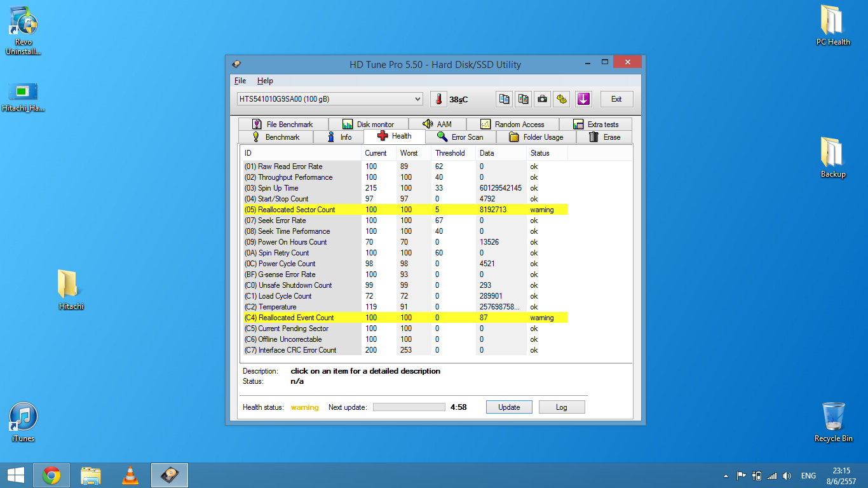Click the purple down-arrow toolbar icon
The width and height of the screenshot is (868, 488).
coord(583,99)
